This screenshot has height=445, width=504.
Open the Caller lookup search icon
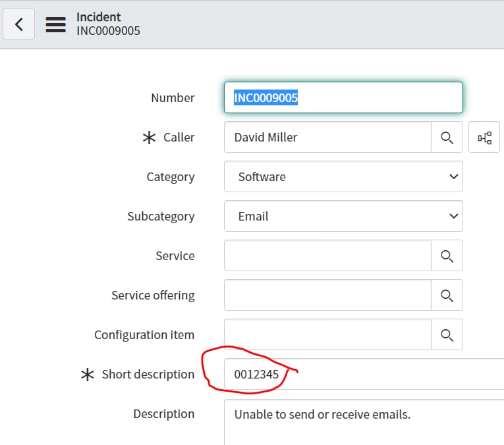coord(447,138)
